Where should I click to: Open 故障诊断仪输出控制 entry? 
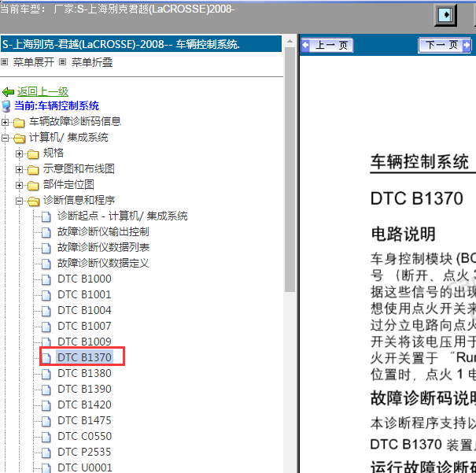pyautogui.click(x=103, y=231)
